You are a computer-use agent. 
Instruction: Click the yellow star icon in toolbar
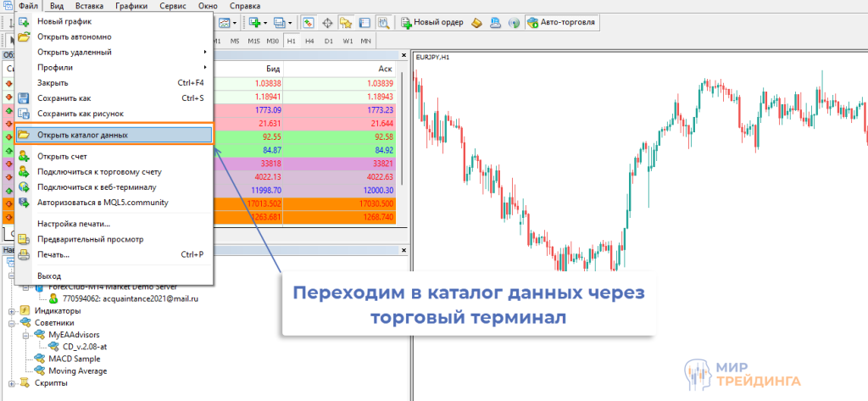click(345, 22)
